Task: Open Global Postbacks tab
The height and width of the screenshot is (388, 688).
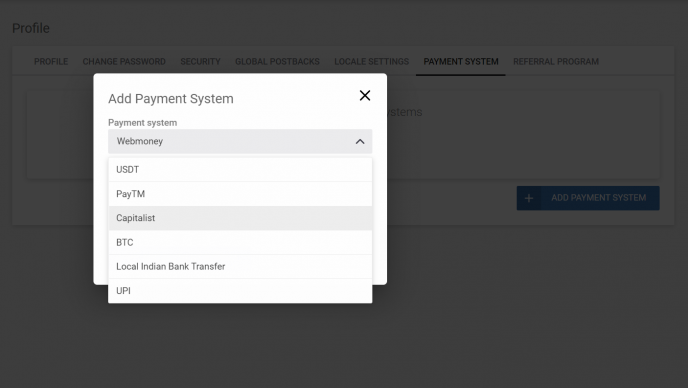Action: (277, 61)
